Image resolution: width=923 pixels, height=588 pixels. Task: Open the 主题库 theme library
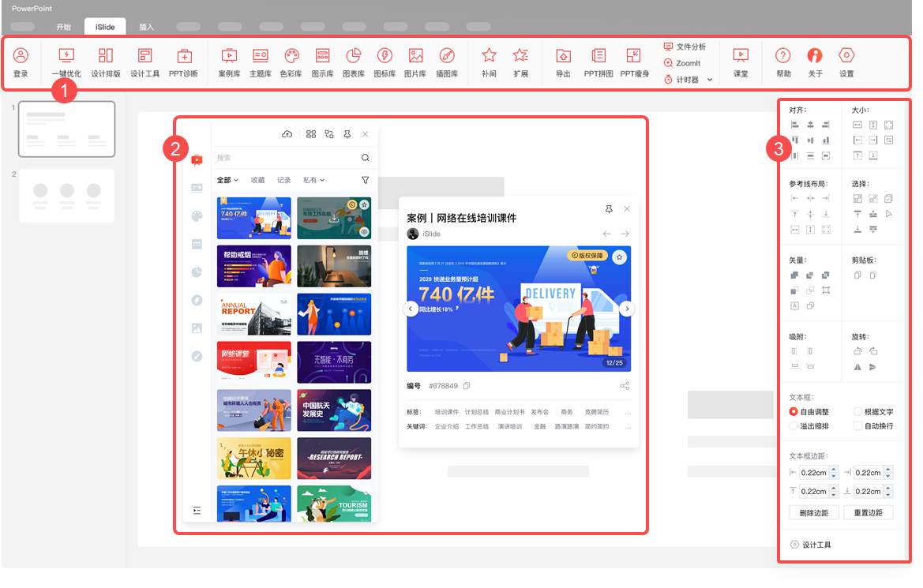coord(261,62)
